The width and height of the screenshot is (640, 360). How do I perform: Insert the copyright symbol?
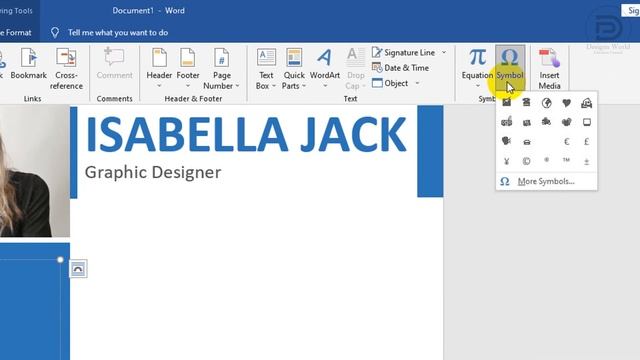[527, 161]
